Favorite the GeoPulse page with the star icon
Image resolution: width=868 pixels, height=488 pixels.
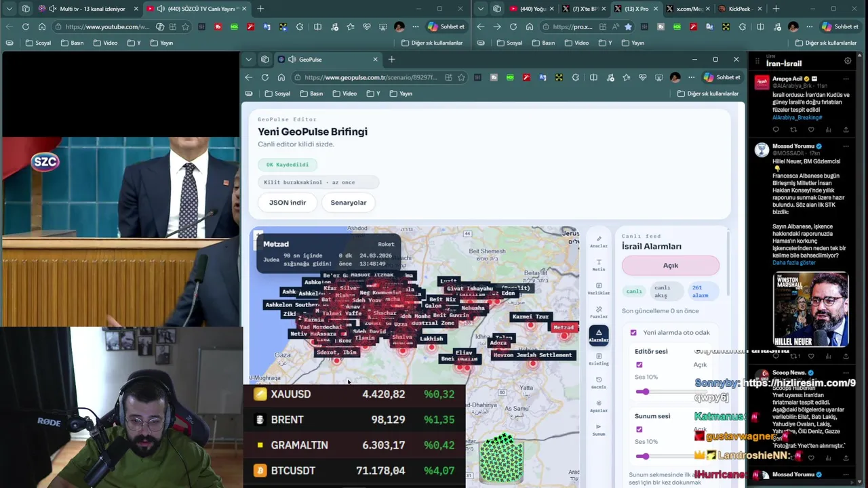[x=462, y=77]
